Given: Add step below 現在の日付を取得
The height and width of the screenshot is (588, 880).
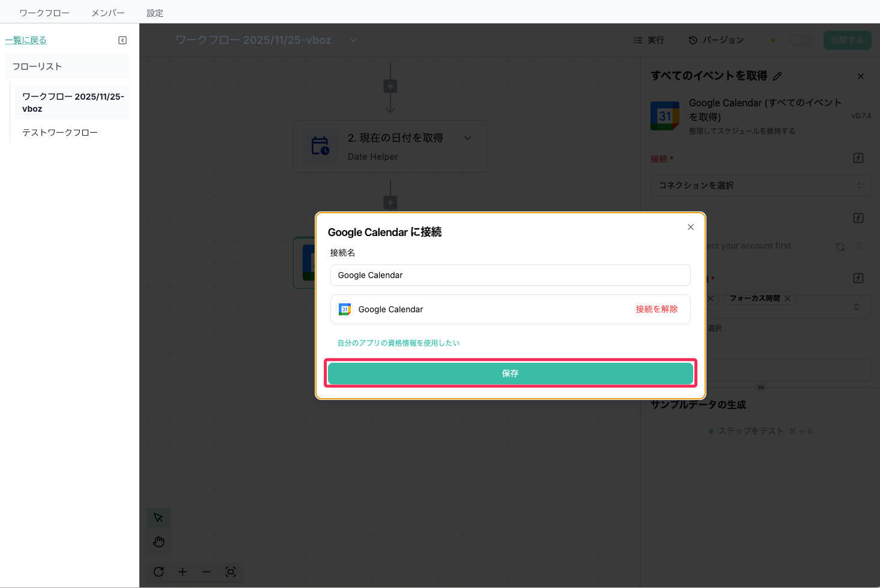Looking at the screenshot, I should (x=390, y=202).
